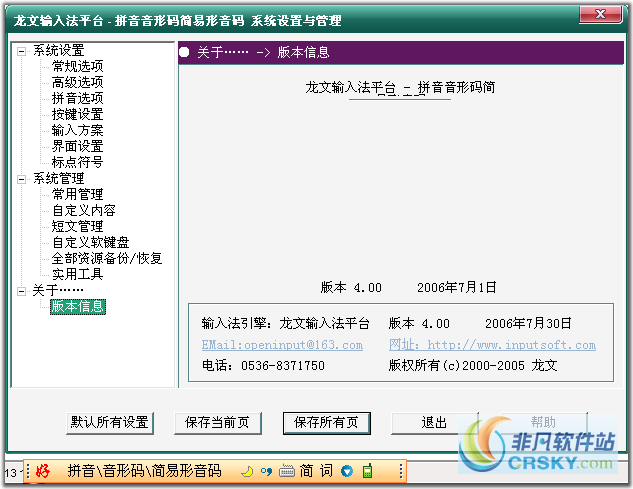Click the green mobile phone icon

click(x=367, y=471)
